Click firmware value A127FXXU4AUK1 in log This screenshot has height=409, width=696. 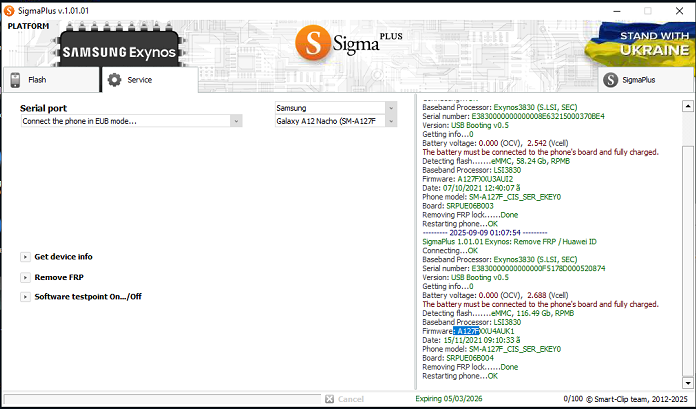(x=486, y=331)
